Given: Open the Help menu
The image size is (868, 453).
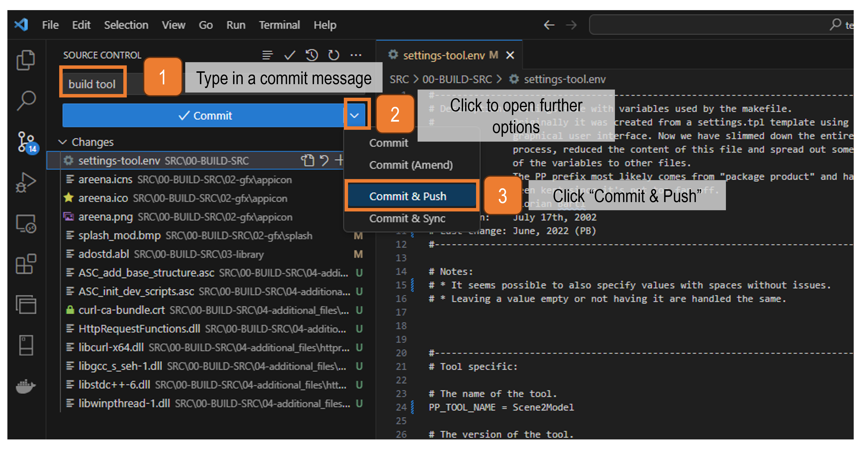Looking at the screenshot, I should click(325, 25).
